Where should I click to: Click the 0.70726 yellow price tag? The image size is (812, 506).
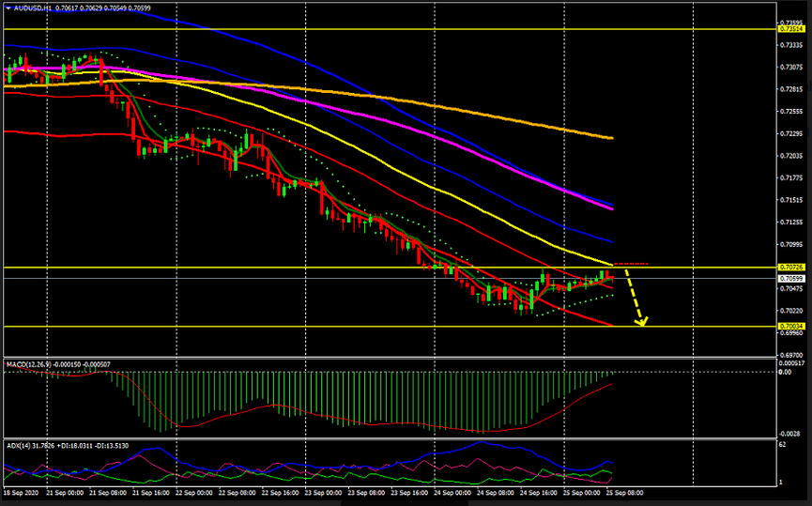[790, 268]
